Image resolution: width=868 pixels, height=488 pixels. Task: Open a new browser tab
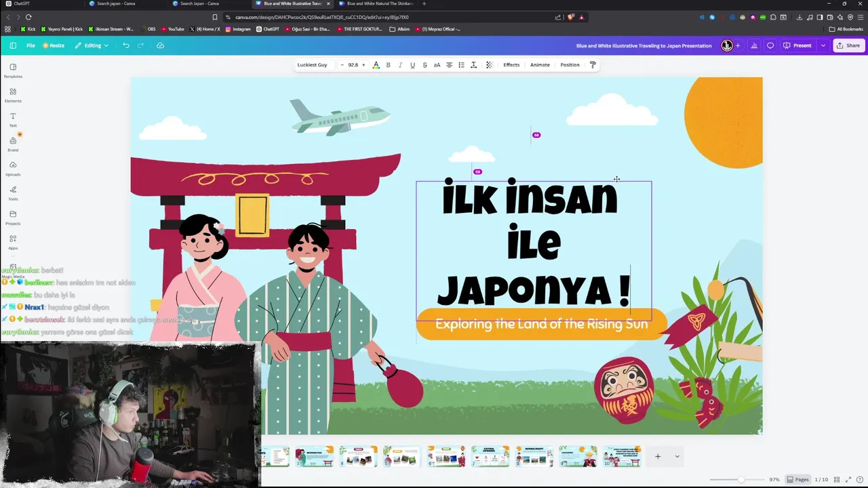click(425, 3)
